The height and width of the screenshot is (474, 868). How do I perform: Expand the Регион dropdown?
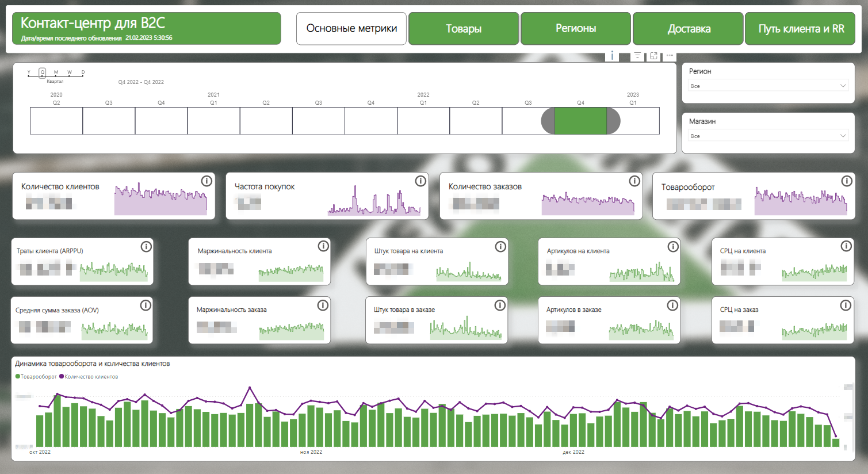768,86
